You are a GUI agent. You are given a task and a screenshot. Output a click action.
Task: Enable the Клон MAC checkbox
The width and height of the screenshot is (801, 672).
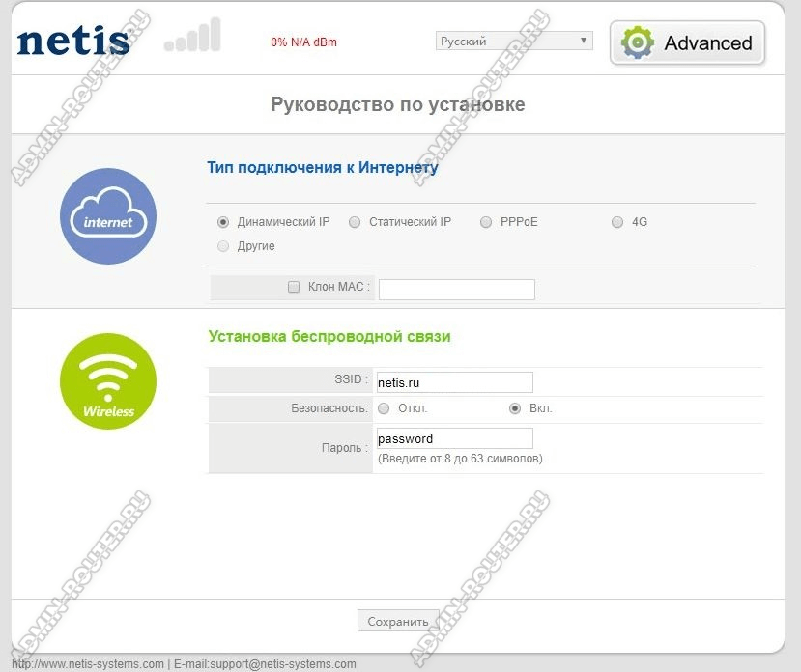click(x=294, y=287)
